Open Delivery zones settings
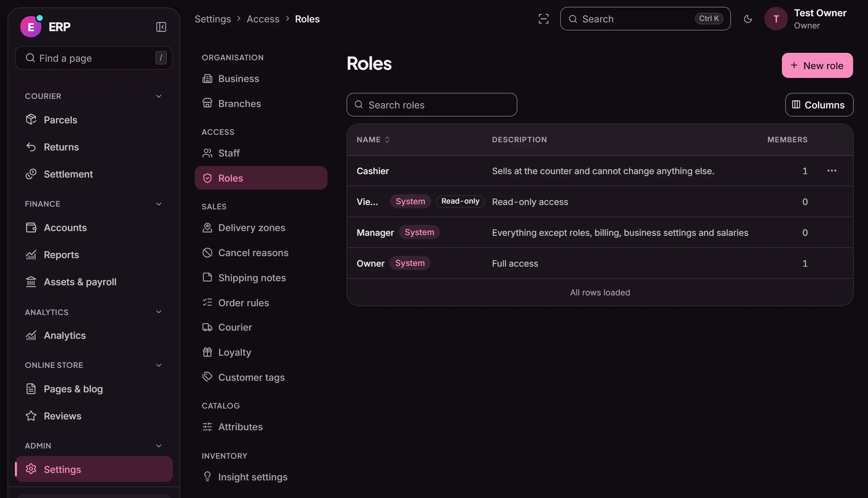The image size is (868, 498). [261, 228]
